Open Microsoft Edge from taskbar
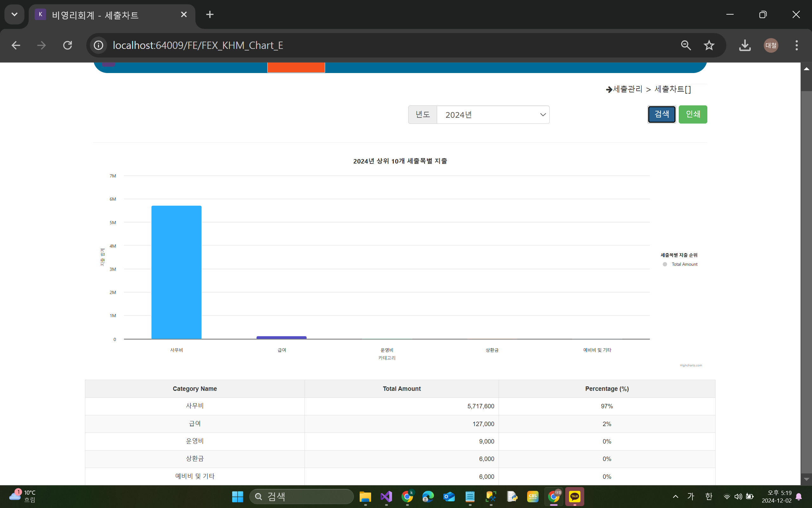Screen dimensions: 812x508 (x=428, y=497)
